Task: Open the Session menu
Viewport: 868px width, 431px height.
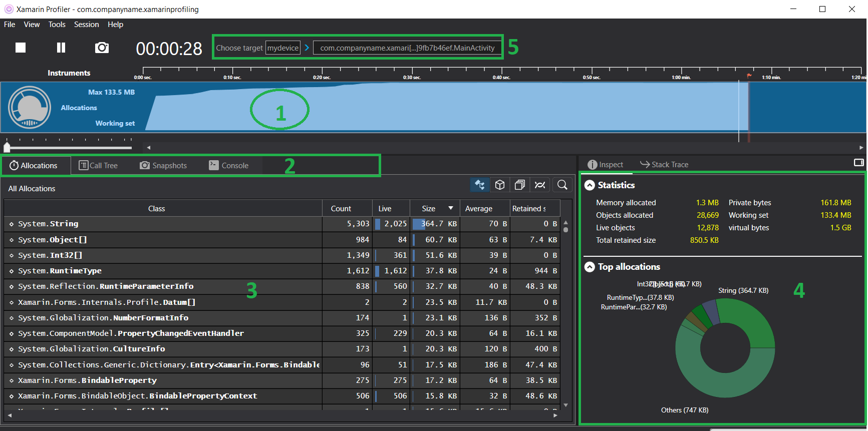Action: point(86,25)
